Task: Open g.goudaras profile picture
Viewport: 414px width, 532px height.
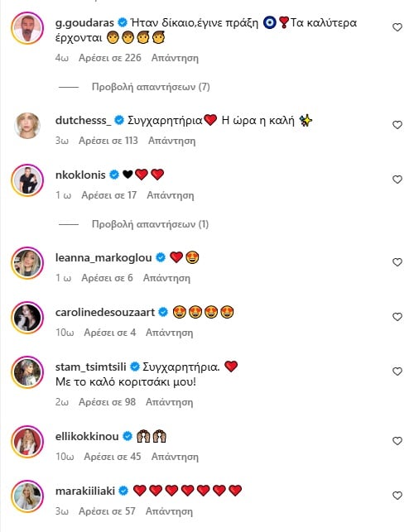Action: pyautogui.click(x=27, y=28)
